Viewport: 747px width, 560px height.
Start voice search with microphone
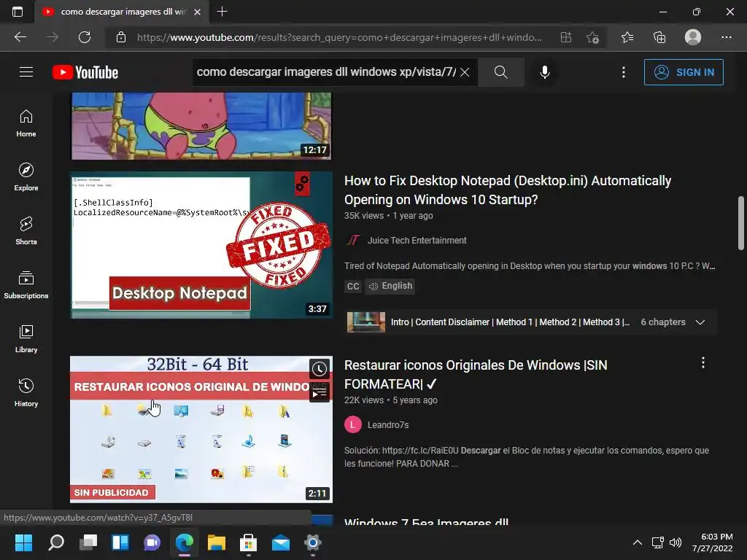[544, 72]
